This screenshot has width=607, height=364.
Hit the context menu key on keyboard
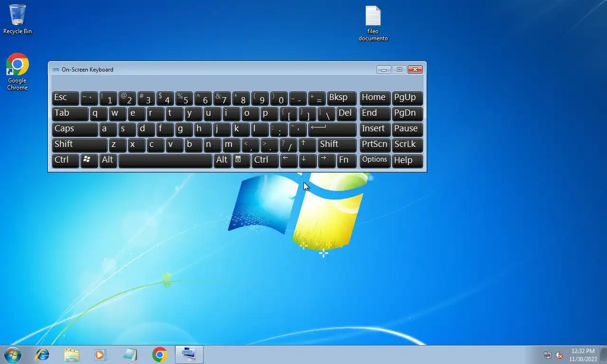click(241, 161)
